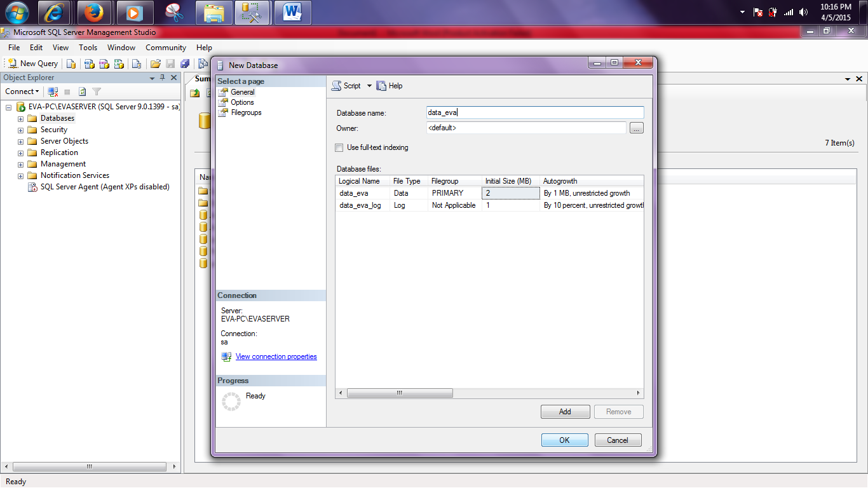Click the Script icon in New Database dialog
The width and height of the screenshot is (868, 488).
point(337,86)
